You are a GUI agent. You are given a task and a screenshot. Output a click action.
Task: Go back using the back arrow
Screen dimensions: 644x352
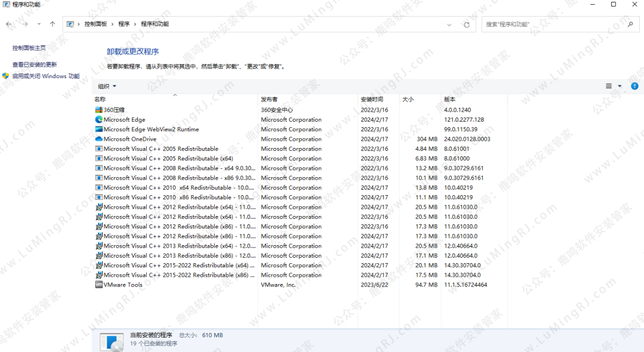point(9,24)
